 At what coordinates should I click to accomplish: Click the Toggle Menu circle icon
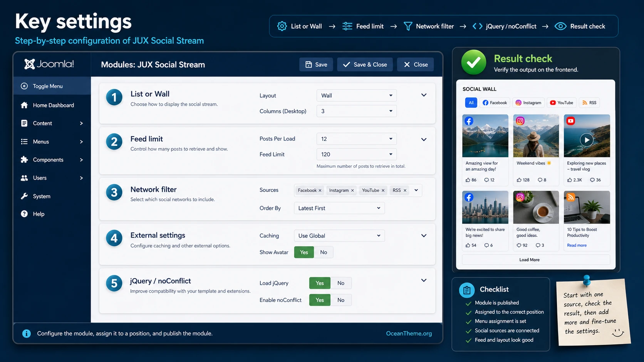pos(24,86)
